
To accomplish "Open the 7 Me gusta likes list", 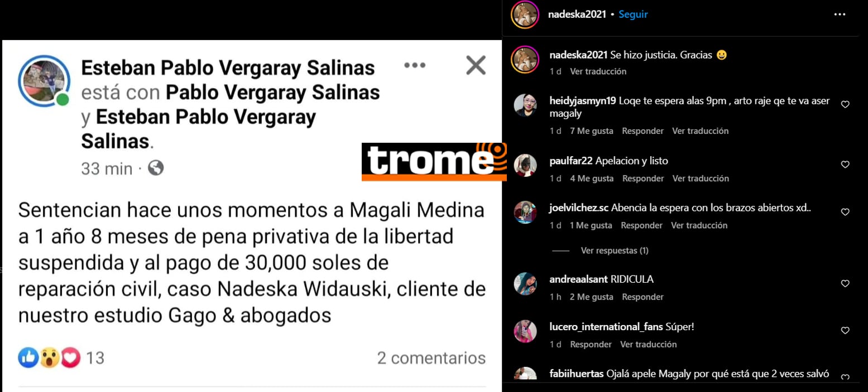I will click(592, 131).
